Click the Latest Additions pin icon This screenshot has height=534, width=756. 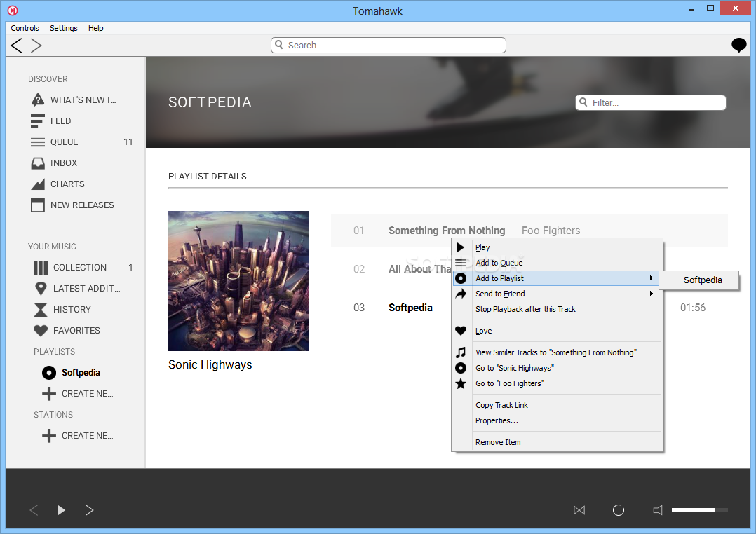tap(41, 289)
